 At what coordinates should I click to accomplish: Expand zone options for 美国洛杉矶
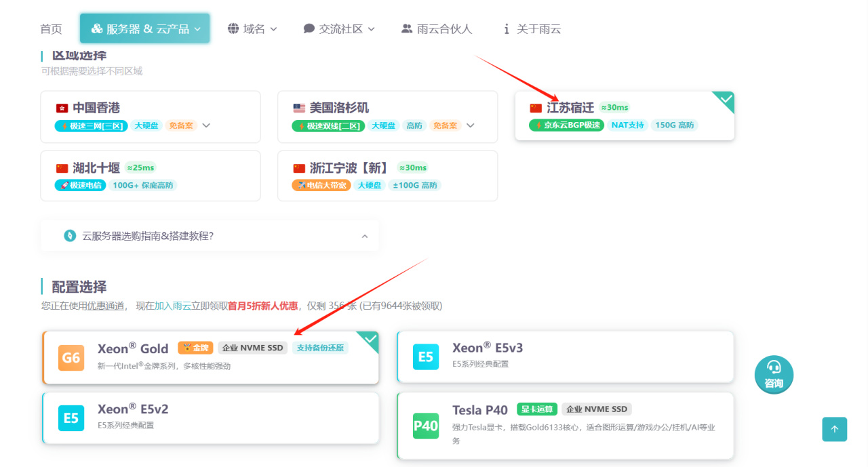click(x=470, y=125)
